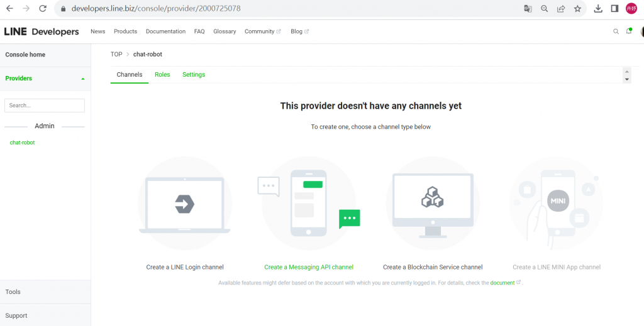644x326 pixels.
Task: Select the chat-robot provider in the sidebar
Action: 22,143
